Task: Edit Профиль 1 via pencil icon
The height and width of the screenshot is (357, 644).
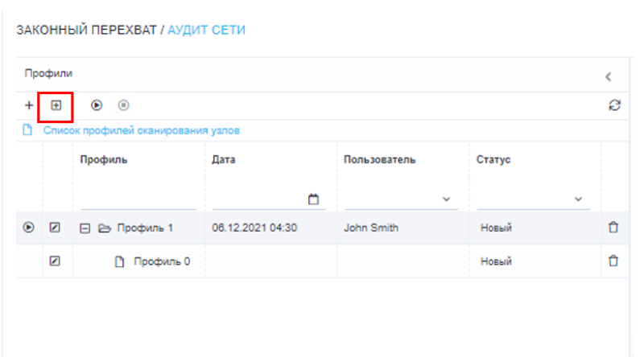Action: click(55, 228)
